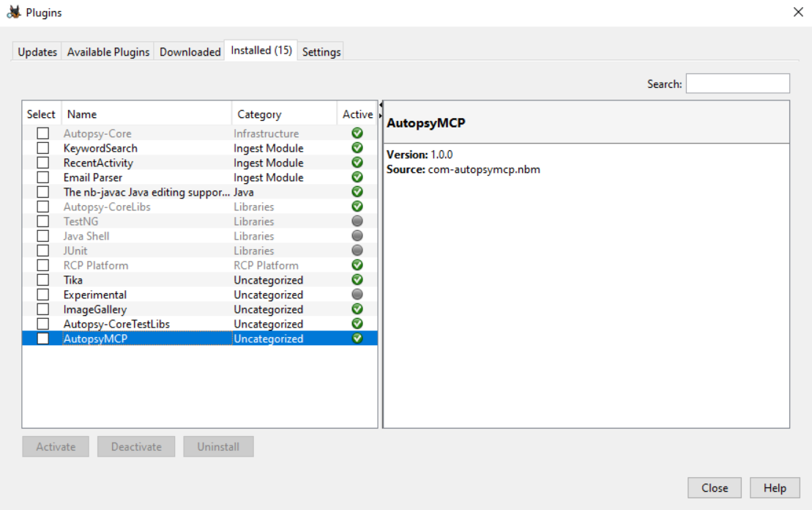Select the Experimental plugin checkbox
This screenshot has height=510, width=812.
(43, 295)
